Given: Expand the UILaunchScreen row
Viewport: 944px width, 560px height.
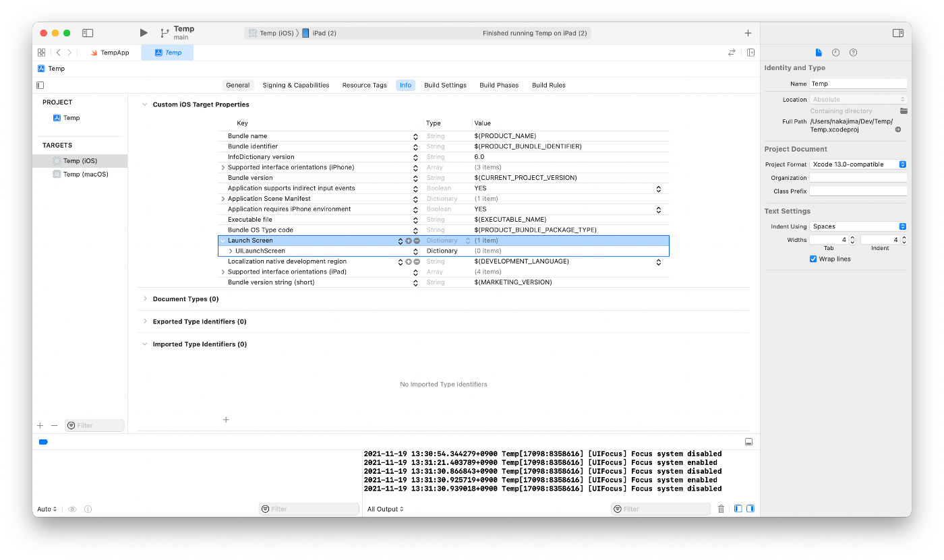Looking at the screenshot, I should [x=231, y=251].
